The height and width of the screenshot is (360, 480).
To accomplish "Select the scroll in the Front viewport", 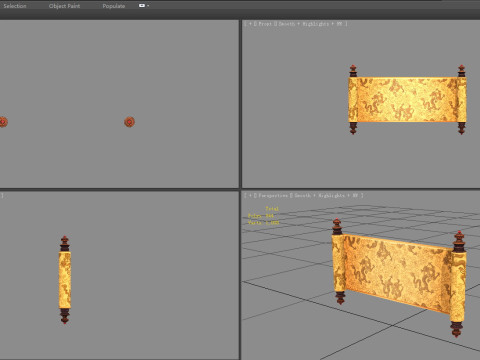I will point(407,100).
